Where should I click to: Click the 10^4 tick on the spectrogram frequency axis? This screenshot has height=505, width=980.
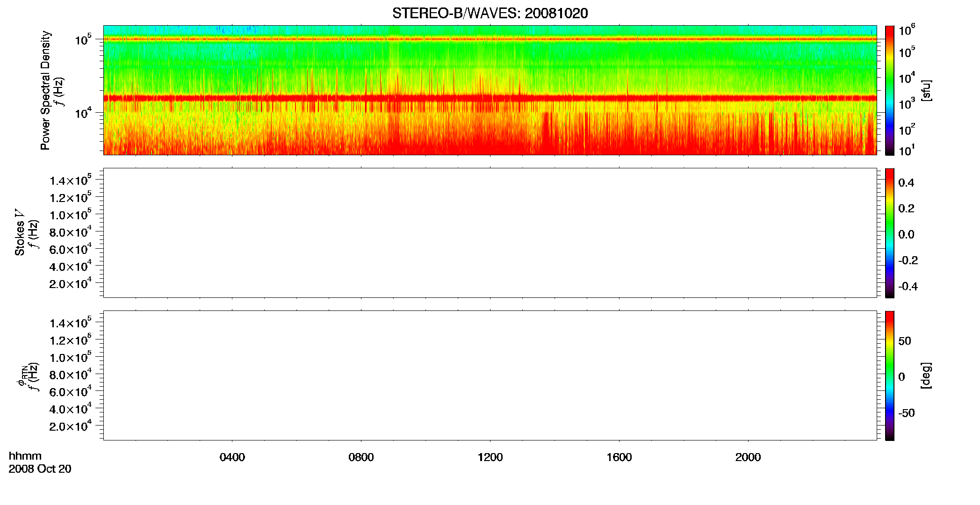[83, 113]
